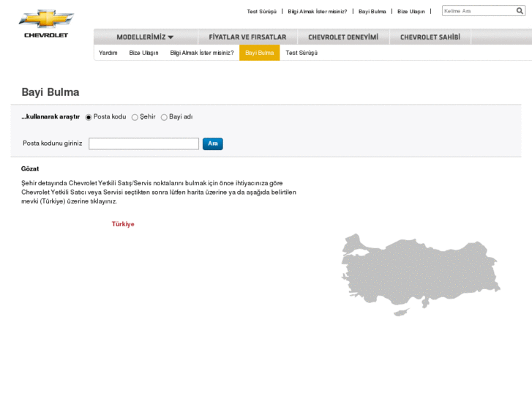
Task: Open CHEVROLET DENEYİMİ menu
Action: tap(343, 37)
